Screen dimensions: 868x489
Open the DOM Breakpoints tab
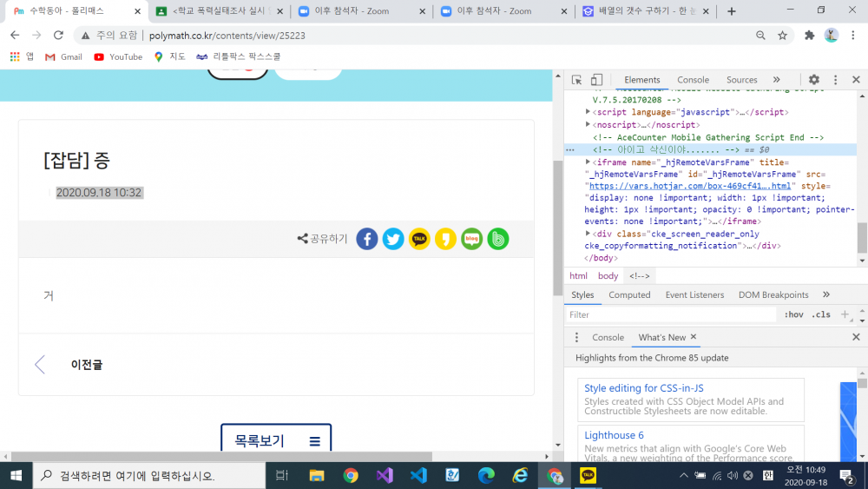pos(773,294)
